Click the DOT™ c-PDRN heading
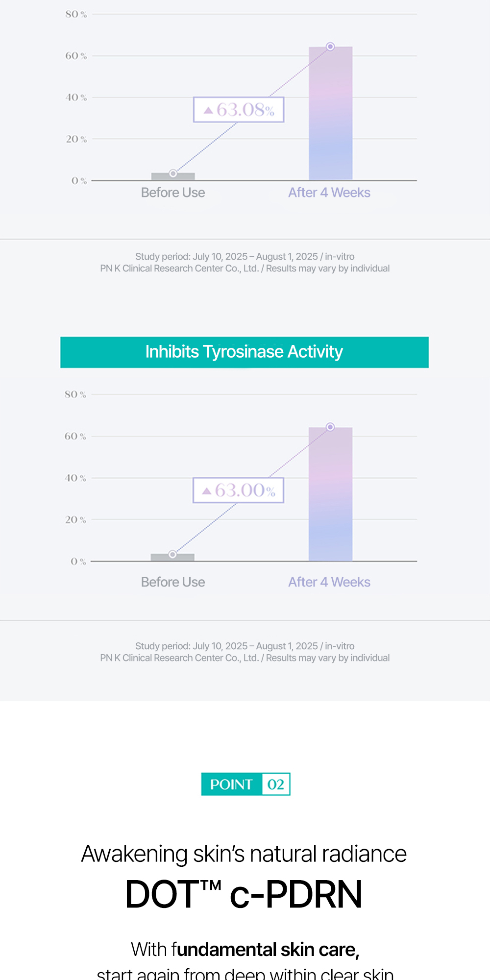 tap(244, 894)
